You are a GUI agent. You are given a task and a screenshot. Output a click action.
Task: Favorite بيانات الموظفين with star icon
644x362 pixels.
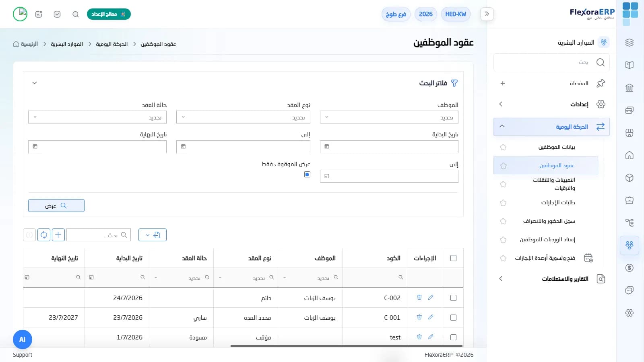click(503, 147)
